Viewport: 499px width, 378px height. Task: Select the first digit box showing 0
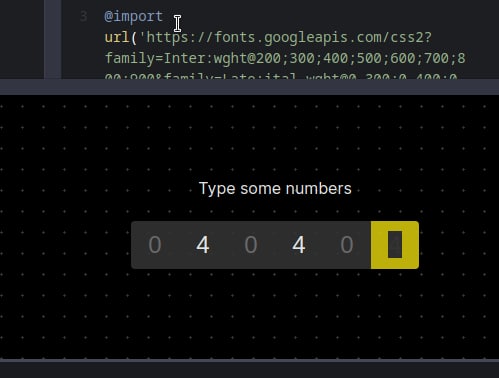(155, 245)
